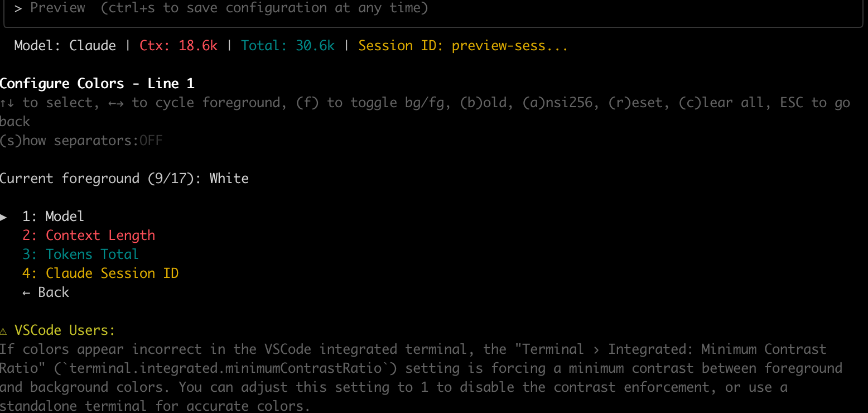The height and width of the screenshot is (413, 868).
Task: Click the prompt chevron before Preview
Action: (18, 8)
